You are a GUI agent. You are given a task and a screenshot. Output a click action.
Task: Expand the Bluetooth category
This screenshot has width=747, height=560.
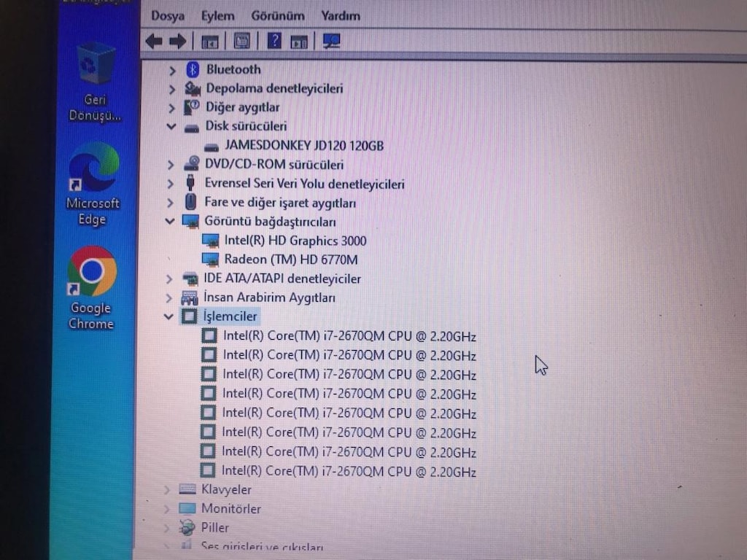click(x=172, y=71)
